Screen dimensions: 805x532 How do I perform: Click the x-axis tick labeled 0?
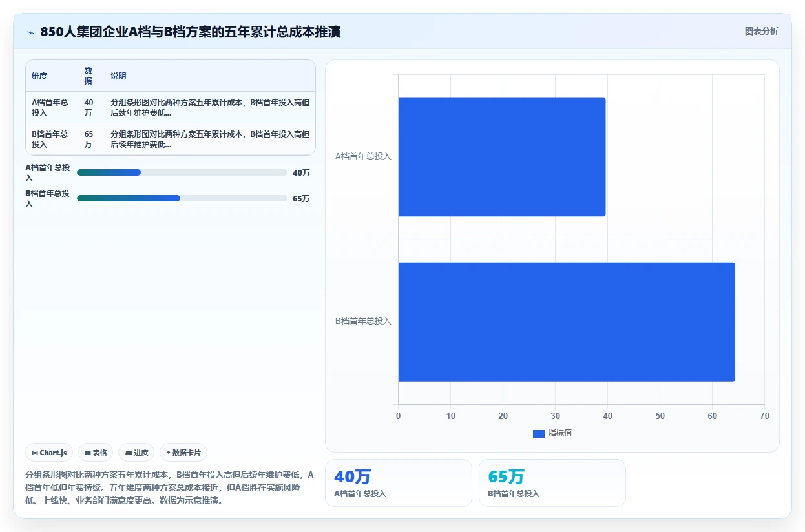(398, 416)
